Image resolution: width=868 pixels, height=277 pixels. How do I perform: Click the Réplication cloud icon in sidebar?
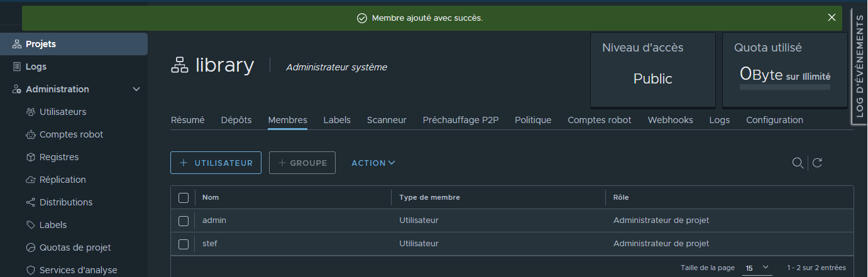30,180
